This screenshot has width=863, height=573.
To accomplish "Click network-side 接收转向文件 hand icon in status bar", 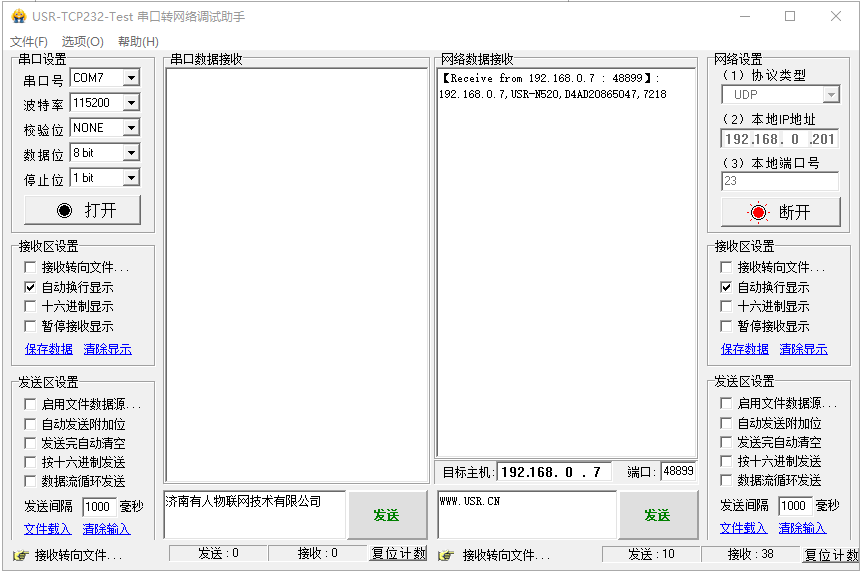I will tap(446, 555).
